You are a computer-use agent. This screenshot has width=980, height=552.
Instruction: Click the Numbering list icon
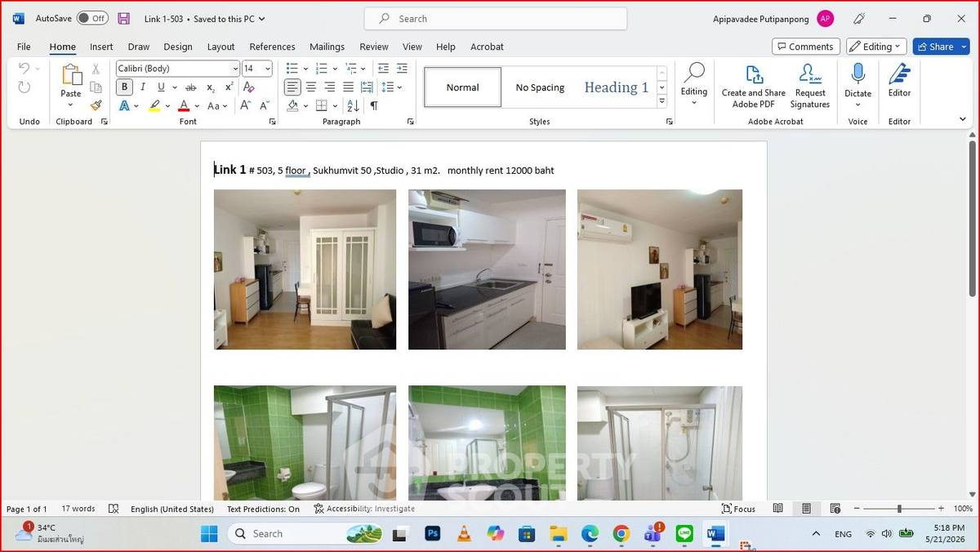coord(321,69)
